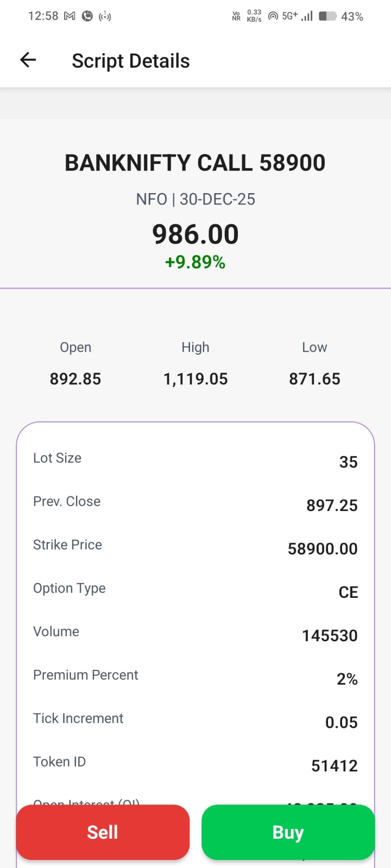
Task: Tap the Open price value 892.85
Action: click(75, 379)
